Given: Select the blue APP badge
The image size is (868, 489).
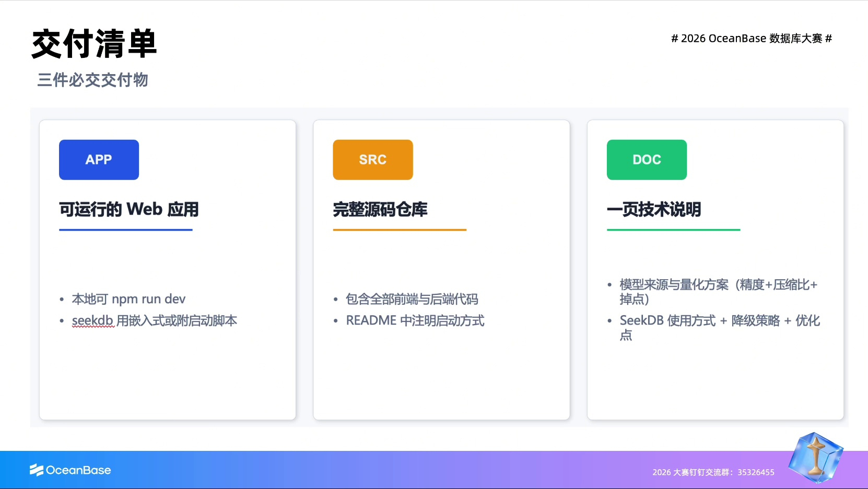Looking at the screenshot, I should pyautogui.click(x=99, y=160).
